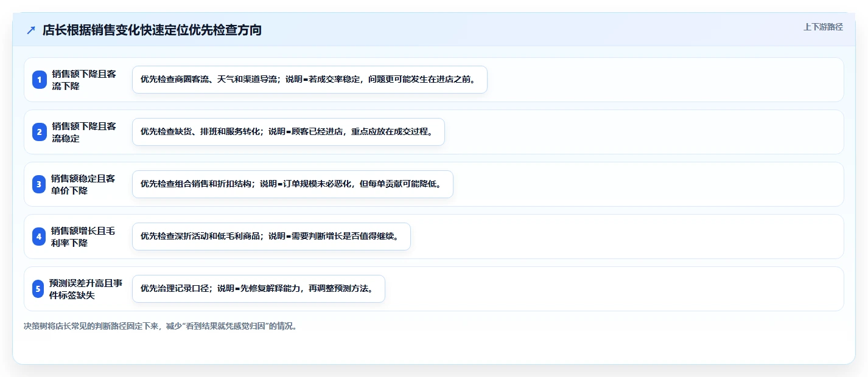Click the number 4 step badge
This screenshot has width=868, height=377.
(40, 237)
